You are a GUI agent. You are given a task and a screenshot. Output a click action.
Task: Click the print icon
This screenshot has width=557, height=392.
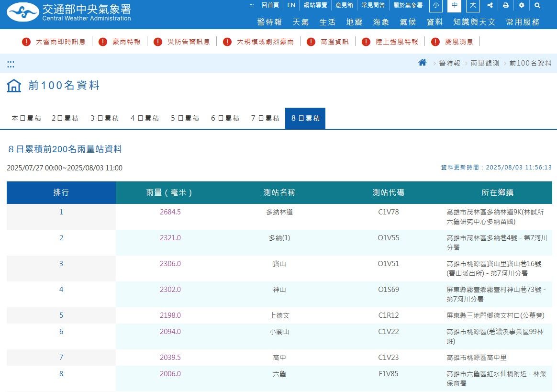505,5
